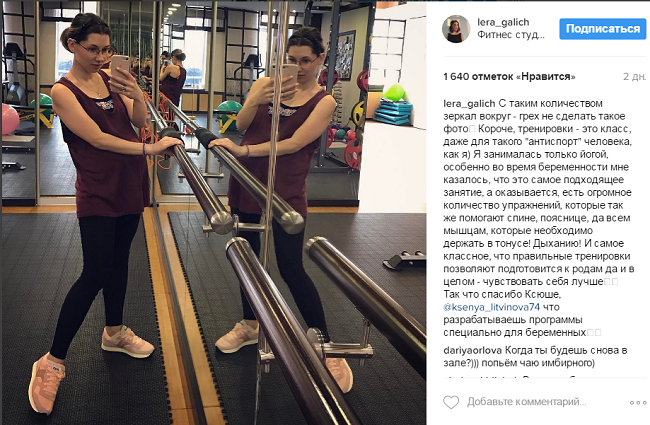Open lera_galich username in post header
Viewport: 650px width, 425px height.
[x=503, y=22]
